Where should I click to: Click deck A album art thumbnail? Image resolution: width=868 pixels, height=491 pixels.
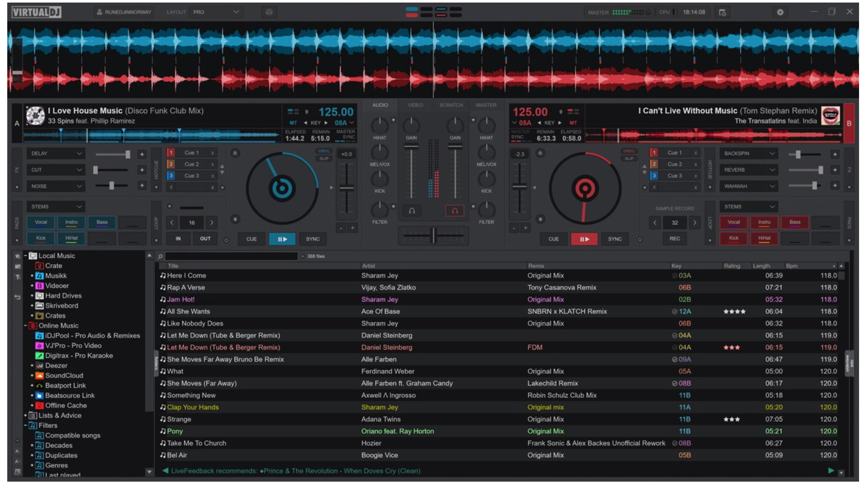pyautogui.click(x=35, y=116)
